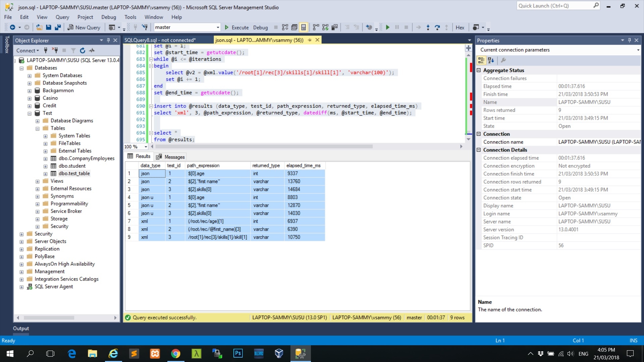Switch to the Messages tab

(x=170, y=157)
